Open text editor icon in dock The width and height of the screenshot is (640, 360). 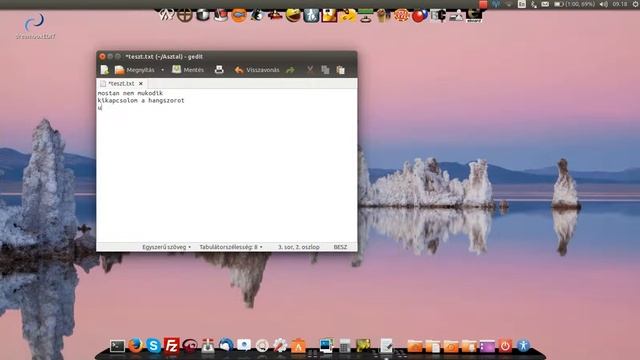click(x=386, y=346)
